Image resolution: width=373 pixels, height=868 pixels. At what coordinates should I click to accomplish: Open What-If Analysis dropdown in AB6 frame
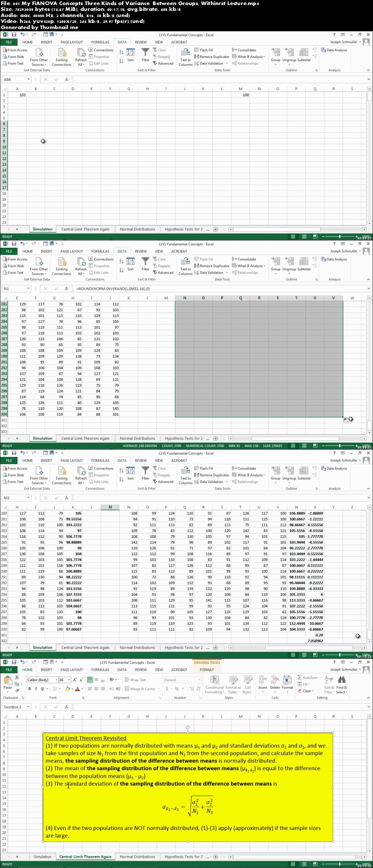[x=249, y=57]
